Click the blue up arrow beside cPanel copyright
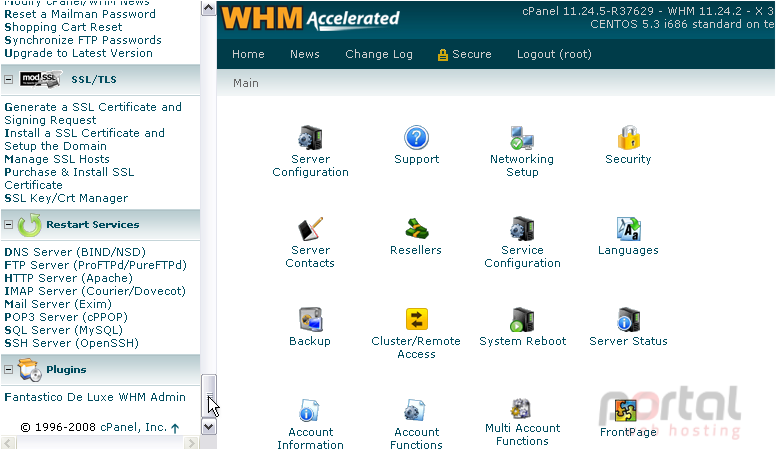The image size is (776, 450). [175, 428]
